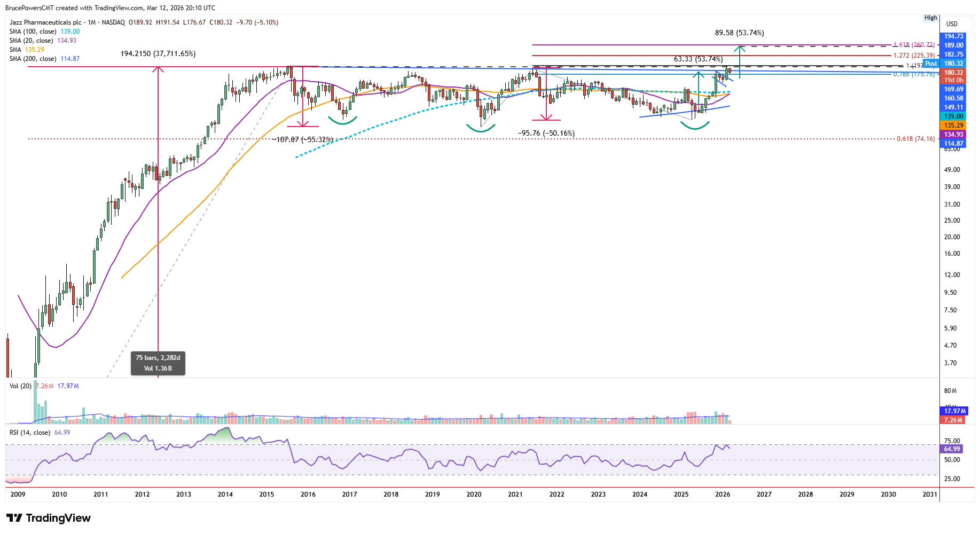Click the O189.92 open price value
This screenshot has height=534, width=980.
[x=140, y=22]
